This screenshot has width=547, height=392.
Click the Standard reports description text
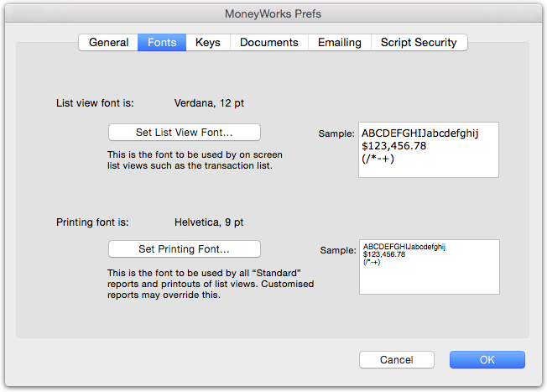point(211,284)
